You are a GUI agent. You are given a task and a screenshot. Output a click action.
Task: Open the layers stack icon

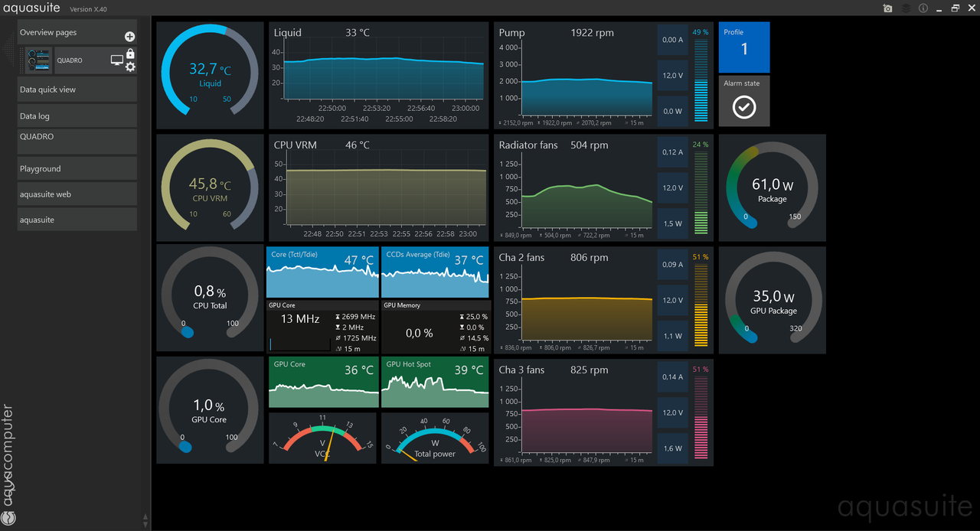pos(906,8)
